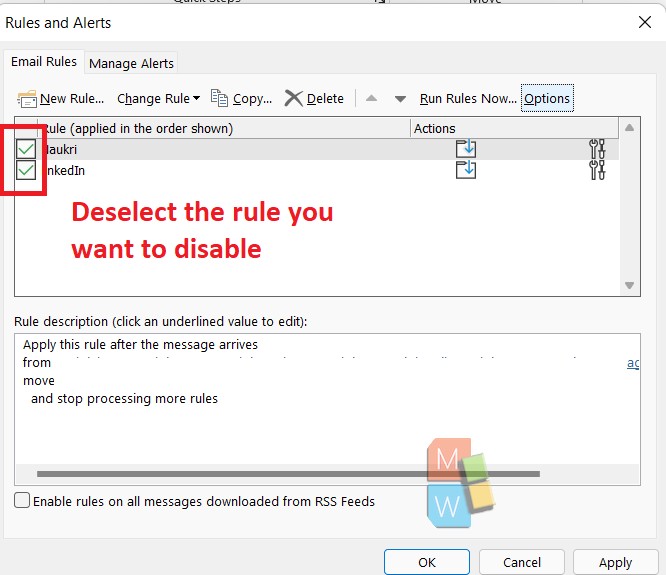The image size is (666, 575).
Task: Click rule list scroll down arrow
Action: click(x=629, y=285)
